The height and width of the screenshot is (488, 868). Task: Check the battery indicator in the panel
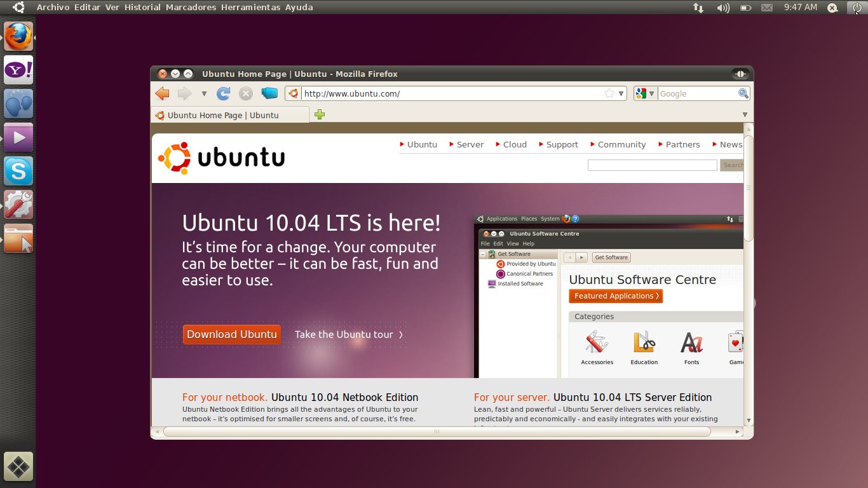click(x=746, y=8)
